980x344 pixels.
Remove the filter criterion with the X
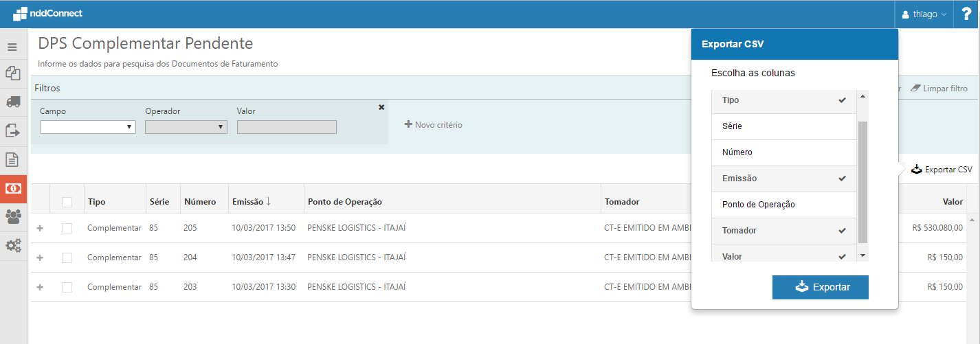pyautogui.click(x=381, y=107)
